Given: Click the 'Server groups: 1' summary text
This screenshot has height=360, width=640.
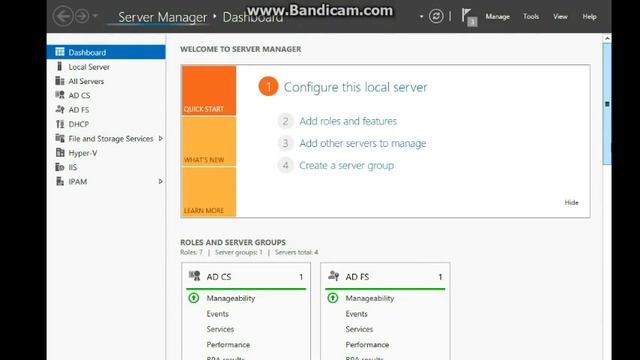Looking at the screenshot, I should click(239, 252).
